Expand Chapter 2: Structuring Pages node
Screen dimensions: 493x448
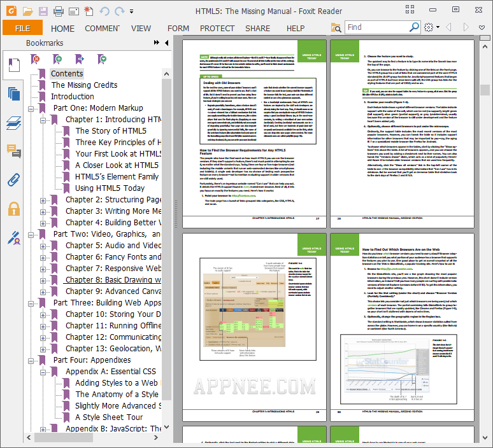(43, 200)
